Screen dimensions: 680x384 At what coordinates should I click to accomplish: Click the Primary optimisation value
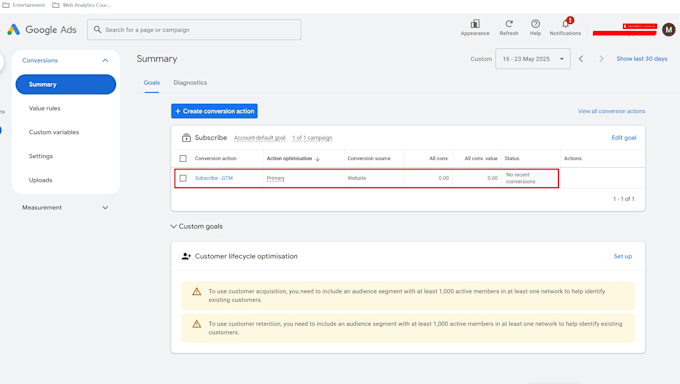click(276, 178)
